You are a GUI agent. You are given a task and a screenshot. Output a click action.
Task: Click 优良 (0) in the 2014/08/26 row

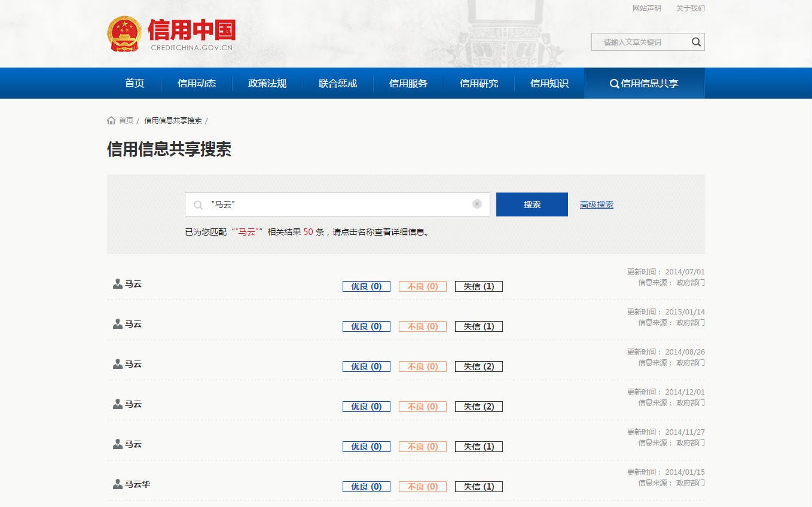[367, 366]
